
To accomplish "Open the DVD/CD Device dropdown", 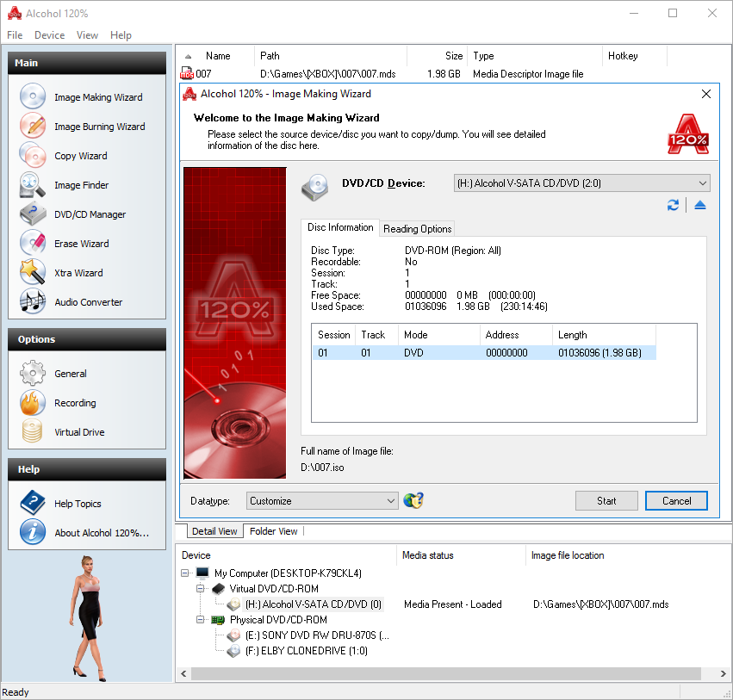I will pyautogui.click(x=581, y=183).
